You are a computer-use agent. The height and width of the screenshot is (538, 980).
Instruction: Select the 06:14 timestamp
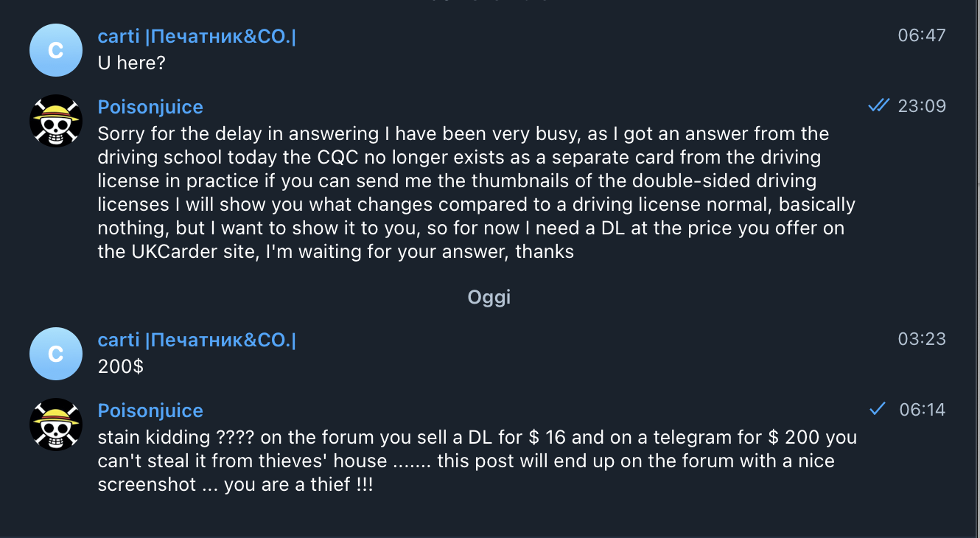(x=922, y=410)
